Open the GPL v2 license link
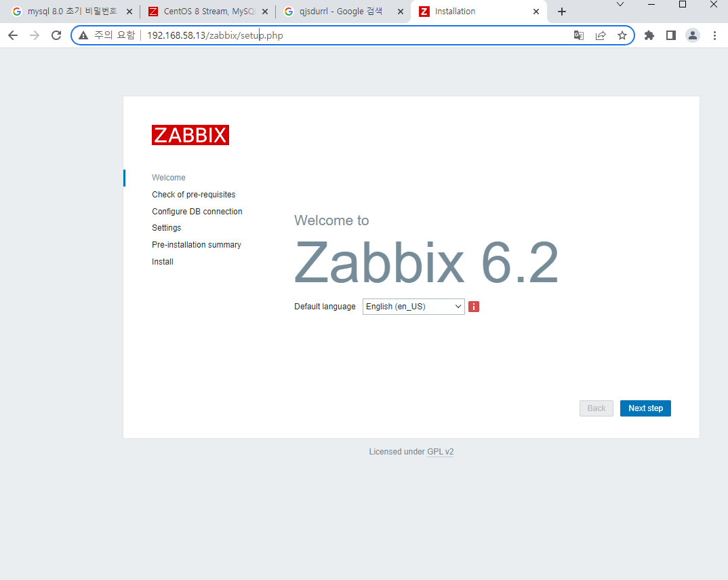 click(440, 452)
